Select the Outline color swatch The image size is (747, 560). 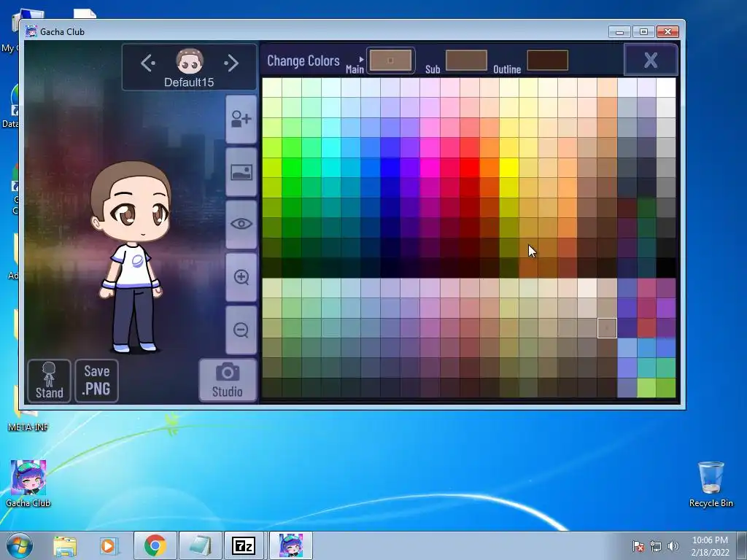click(547, 61)
